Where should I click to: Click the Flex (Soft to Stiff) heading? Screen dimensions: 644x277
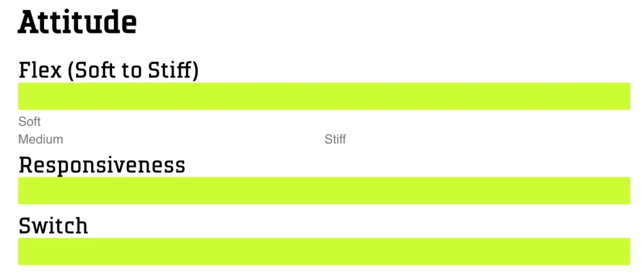(x=108, y=70)
